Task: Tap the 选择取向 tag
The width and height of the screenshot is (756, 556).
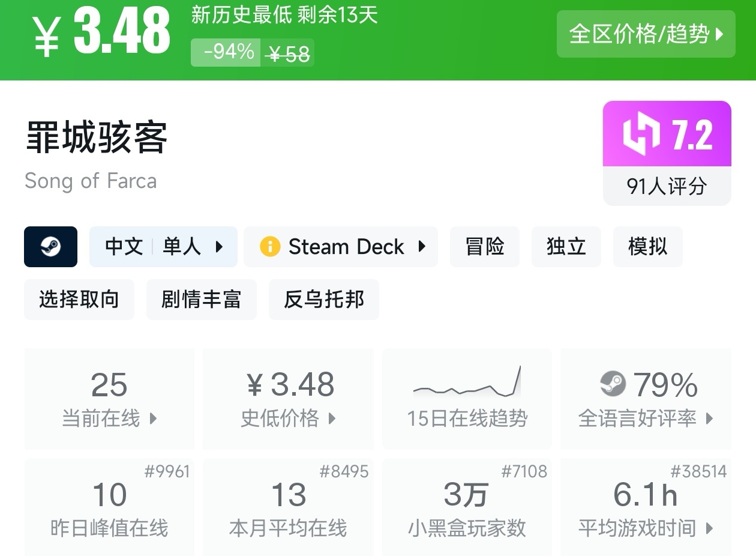Action: pyautogui.click(x=79, y=299)
